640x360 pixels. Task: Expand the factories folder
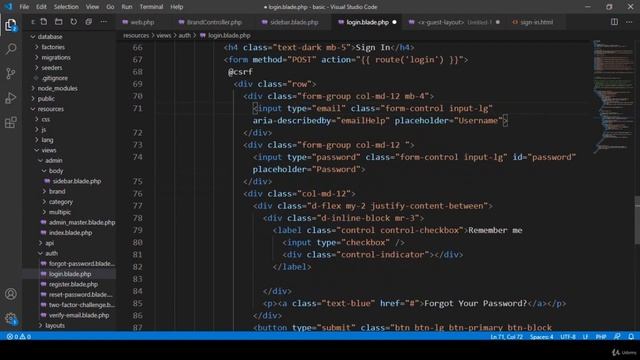coord(53,47)
